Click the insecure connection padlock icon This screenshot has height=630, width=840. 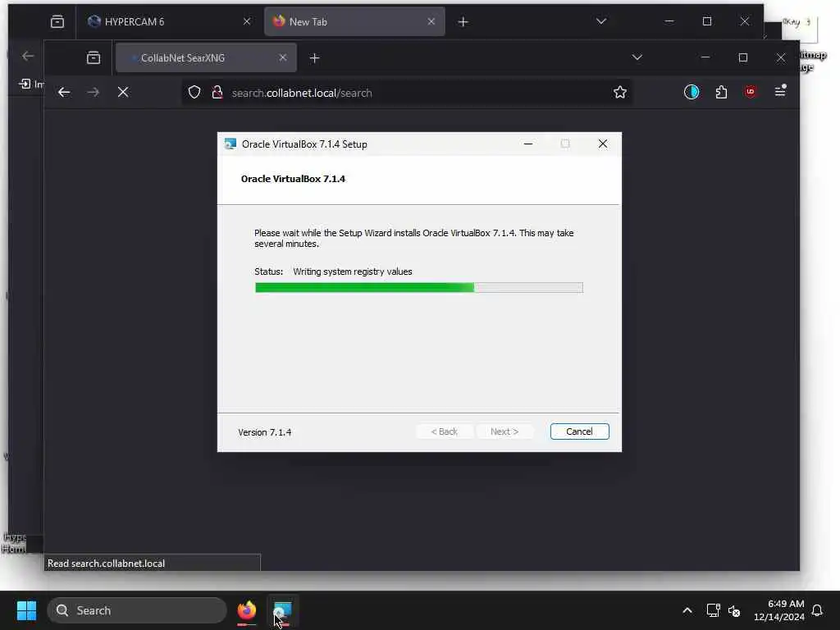[217, 92]
